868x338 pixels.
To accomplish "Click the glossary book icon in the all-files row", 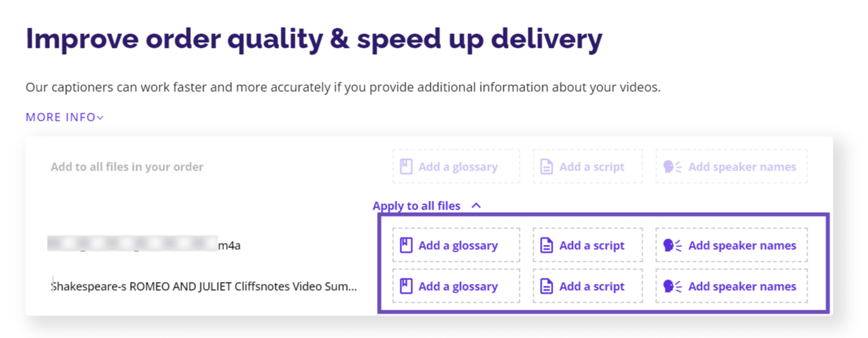I will 406,167.
